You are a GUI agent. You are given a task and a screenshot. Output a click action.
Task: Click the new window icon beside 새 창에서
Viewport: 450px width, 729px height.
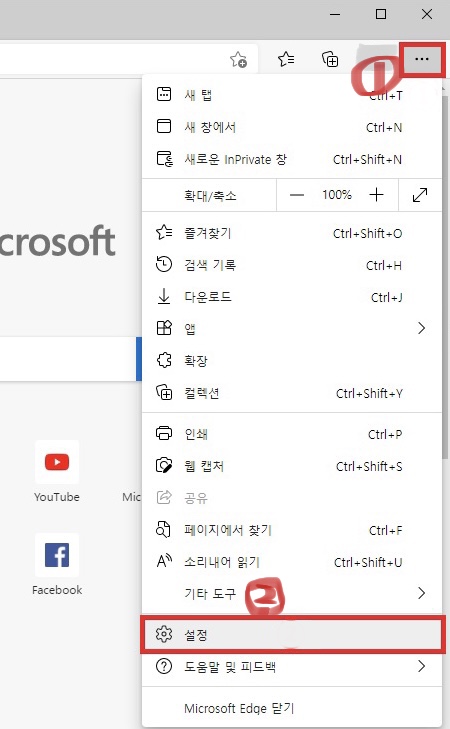coord(164,126)
